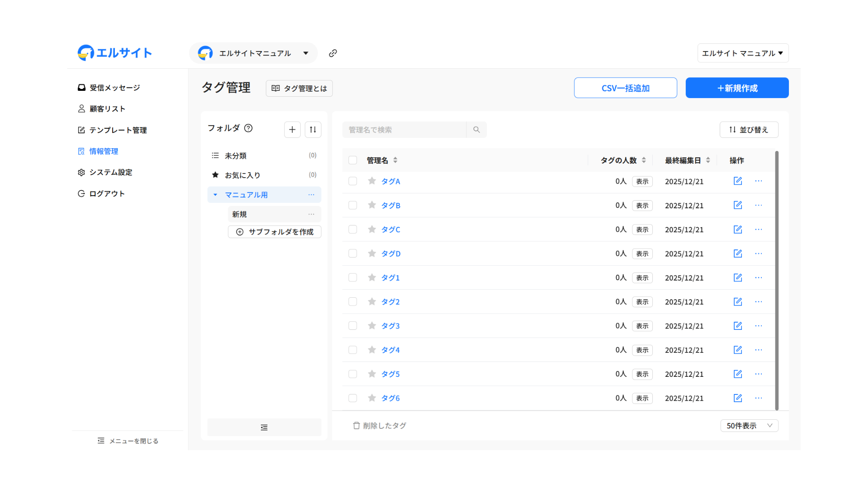The height and width of the screenshot is (488, 868).
Task: Click the copy link icon beside account selector
Action: 333,53
